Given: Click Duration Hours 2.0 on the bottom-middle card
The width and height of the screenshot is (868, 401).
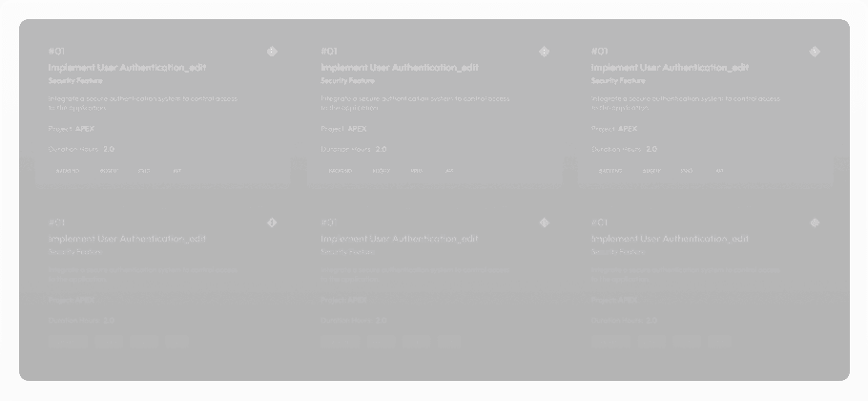Looking at the screenshot, I should [x=353, y=321].
